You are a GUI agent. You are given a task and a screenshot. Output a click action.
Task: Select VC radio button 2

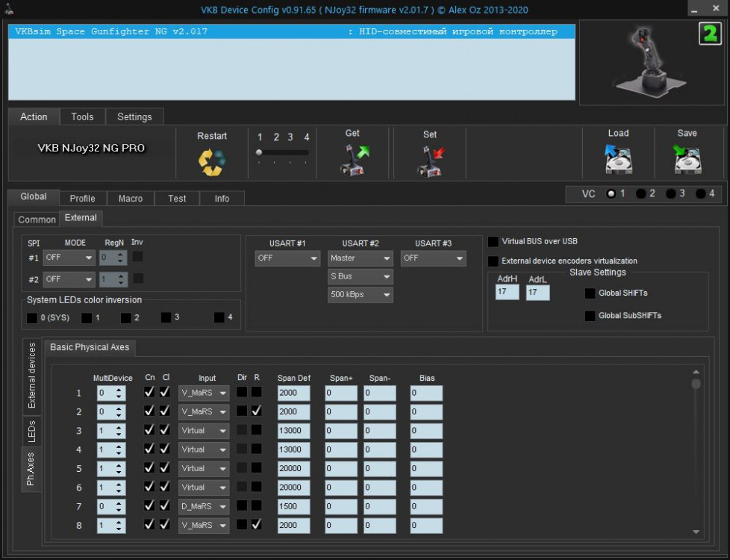[x=641, y=193]
